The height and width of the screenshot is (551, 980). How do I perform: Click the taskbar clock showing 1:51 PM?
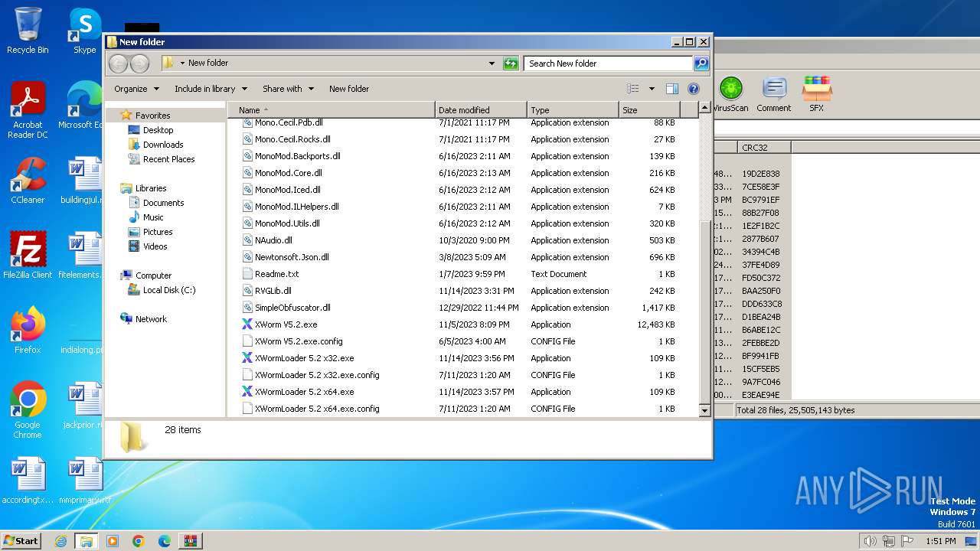(x=941, y=541)
